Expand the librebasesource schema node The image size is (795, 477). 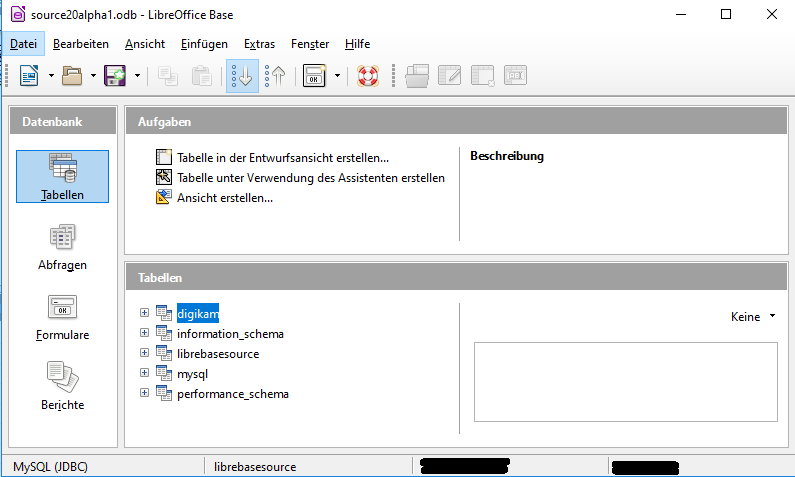click(x=144, y=352)
